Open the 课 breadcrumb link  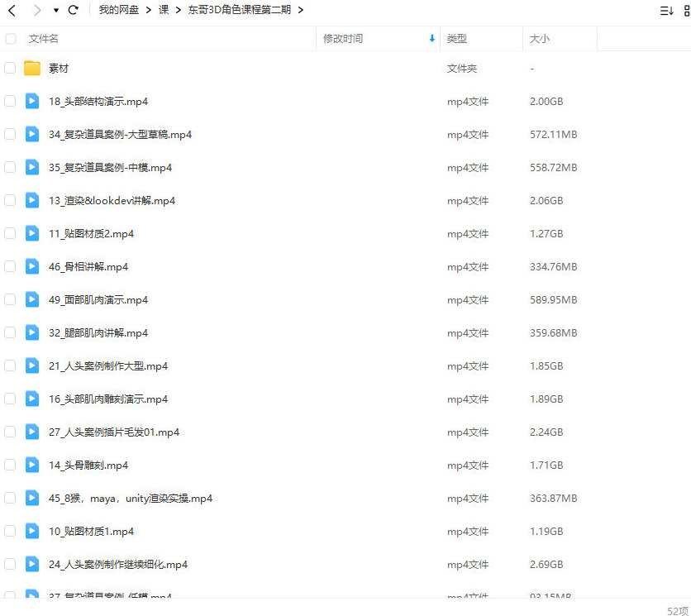165,11
